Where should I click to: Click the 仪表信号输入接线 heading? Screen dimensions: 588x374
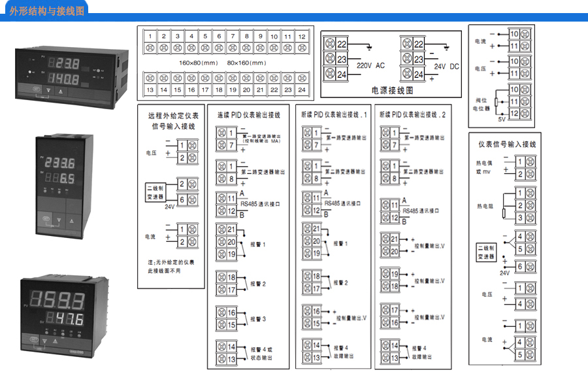pyautogui.click(x=507, y=144)
